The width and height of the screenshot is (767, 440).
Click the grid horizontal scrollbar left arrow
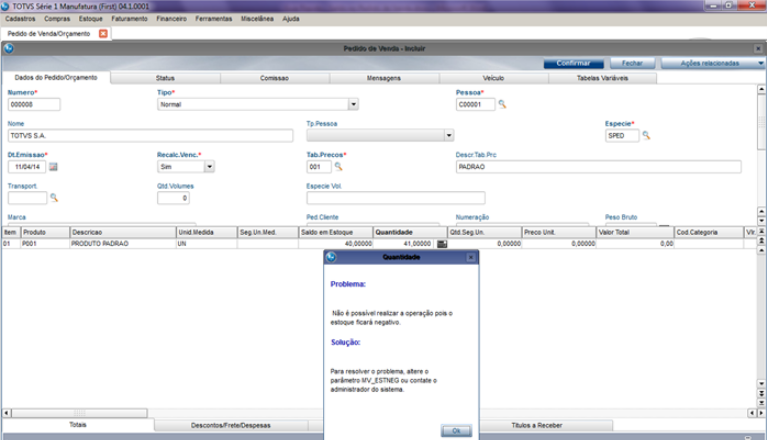click(6, 413)
